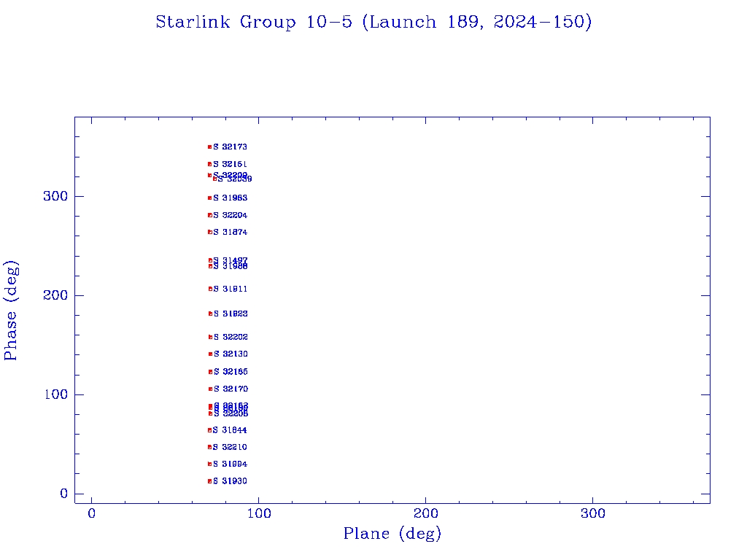Select the S 32170 satellite label

(x=231, y=389)
